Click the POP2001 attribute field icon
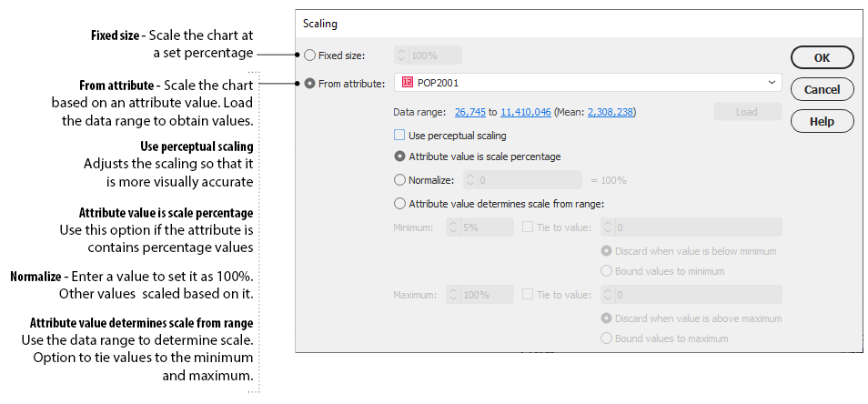This screenshot has width=868, height=404. 407,83
